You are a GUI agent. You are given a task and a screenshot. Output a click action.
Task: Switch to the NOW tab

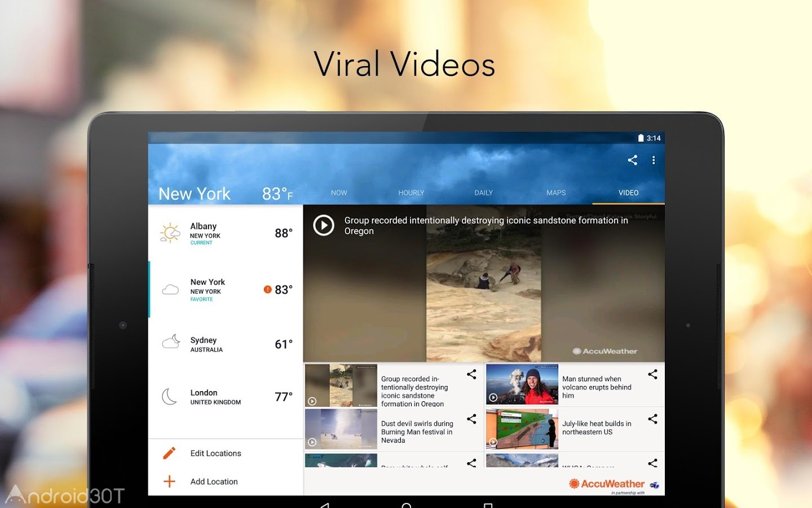(x=339, y=193)
